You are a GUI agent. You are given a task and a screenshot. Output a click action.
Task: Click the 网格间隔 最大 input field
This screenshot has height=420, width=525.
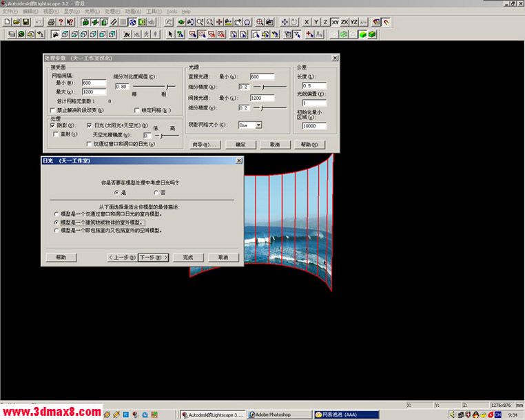click(94, 92)
